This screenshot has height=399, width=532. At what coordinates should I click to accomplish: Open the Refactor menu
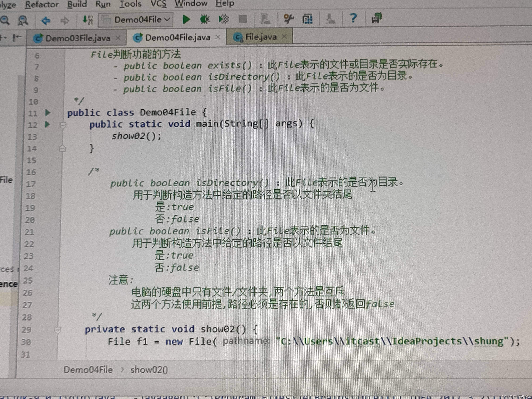[42, 4]
